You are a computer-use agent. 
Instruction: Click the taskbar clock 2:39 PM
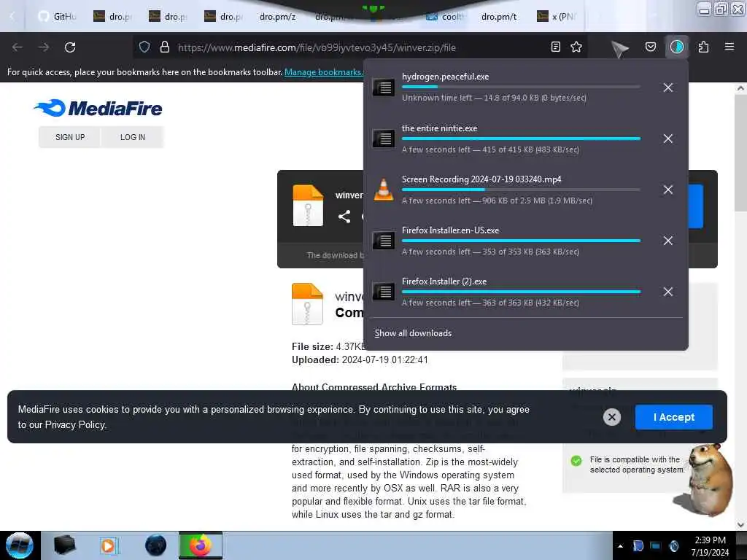[710, 540]
